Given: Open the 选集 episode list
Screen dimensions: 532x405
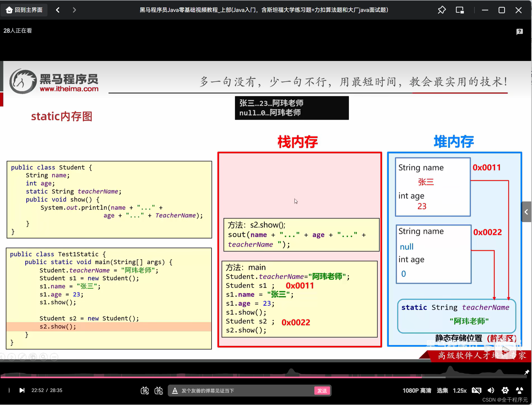Looking at the screenshot, I should (x=442, y=390).
